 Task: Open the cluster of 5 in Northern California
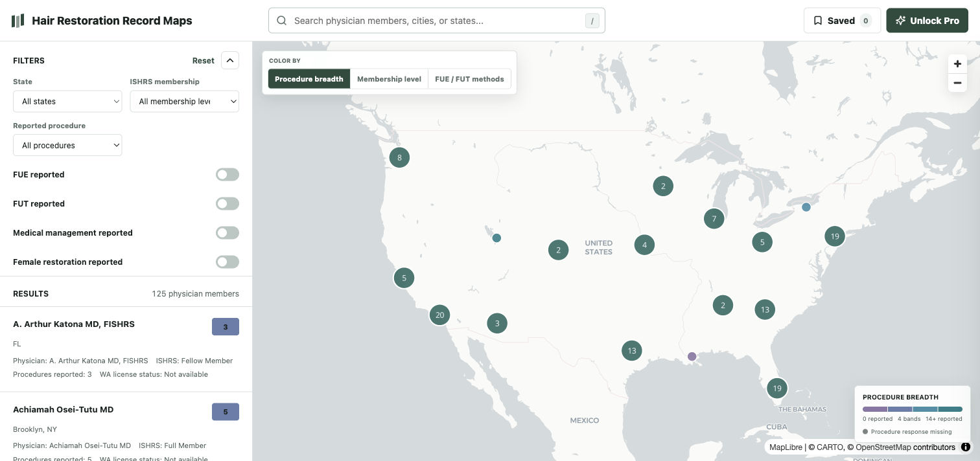[404, 278]
